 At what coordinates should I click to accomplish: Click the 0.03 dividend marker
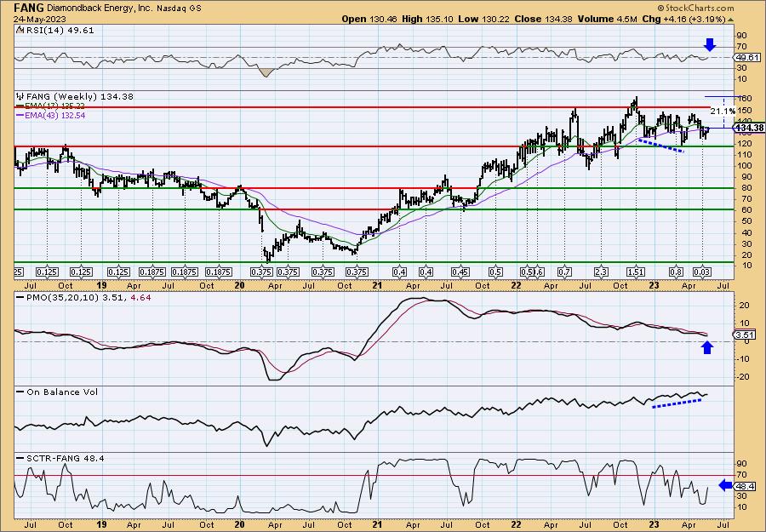(x=702, y=272)
